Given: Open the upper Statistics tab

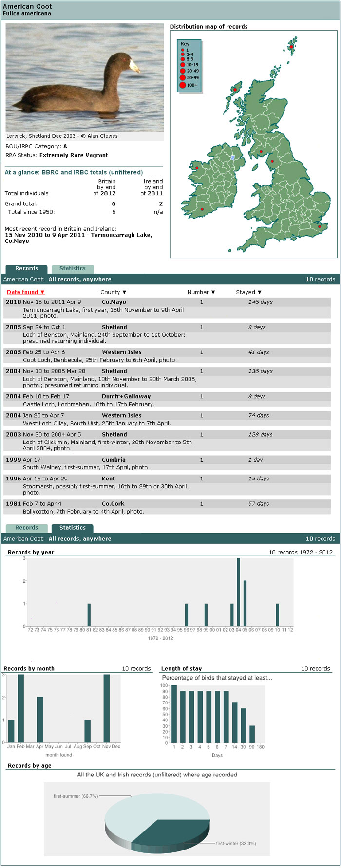Looking at the screenshot, I should (x=73, y=269).
